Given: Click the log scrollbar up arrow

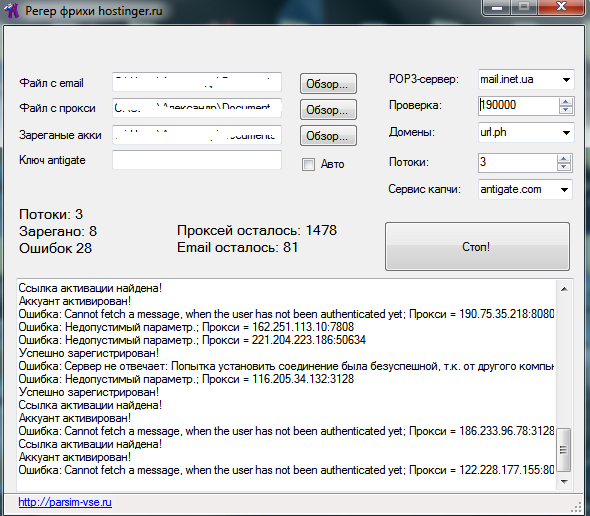Looking at the screenshot, I should [x=564, y=289].
